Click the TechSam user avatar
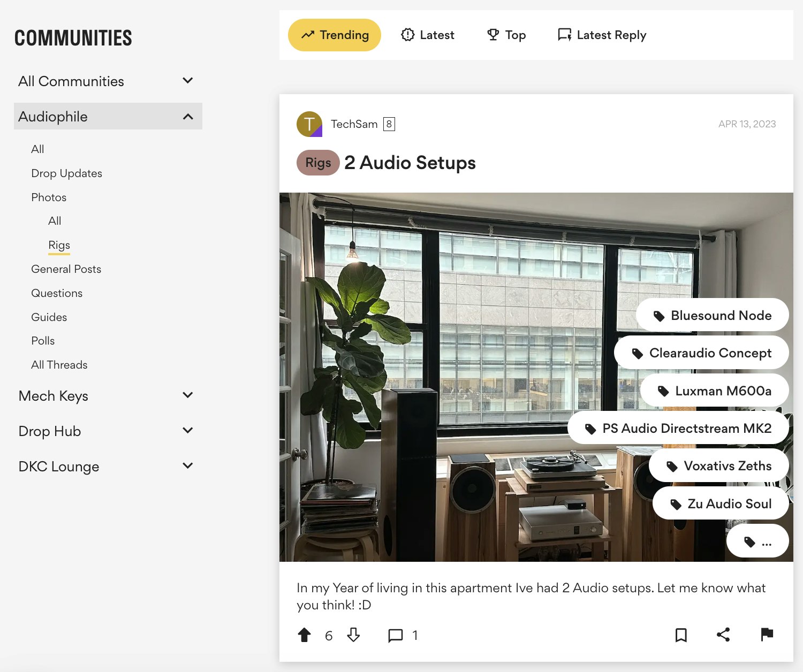This screenshot has width=803, height=672. pos(309,124)
